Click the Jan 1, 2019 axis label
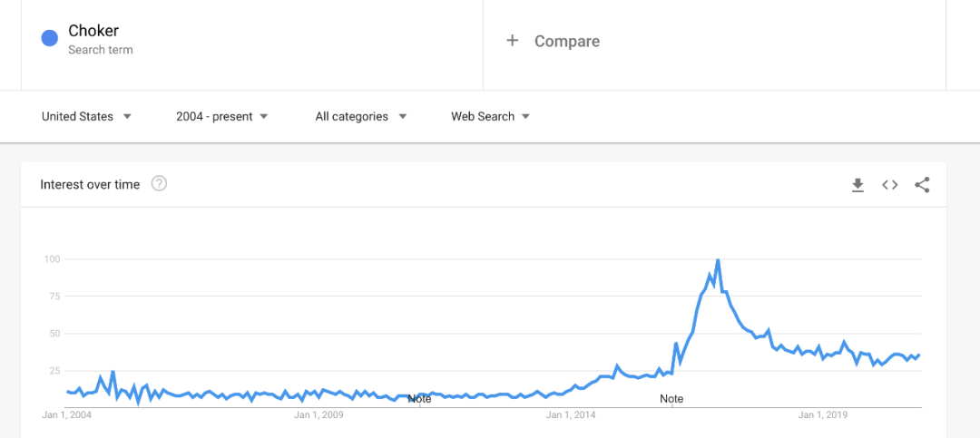The width and height of the screenshot is (980, 438). (824, 415)
